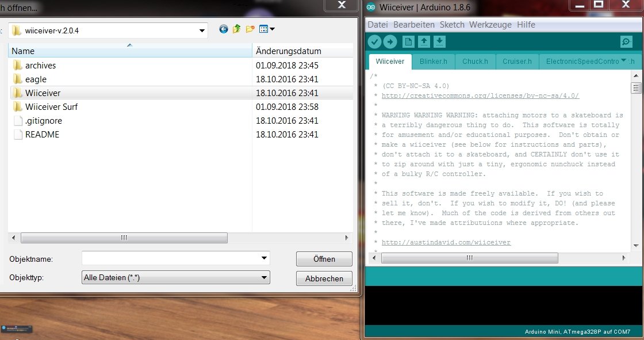Screen dimensions: 644x340
Task: Open the Serial Monitor magnifier icon
Action: (626, 41)
